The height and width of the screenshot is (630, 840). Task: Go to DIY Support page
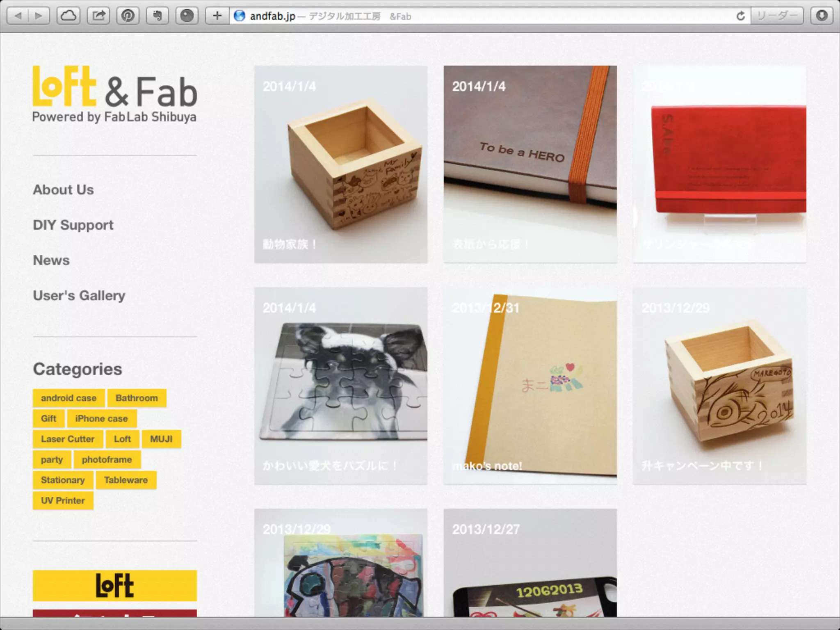coord(73,225)
